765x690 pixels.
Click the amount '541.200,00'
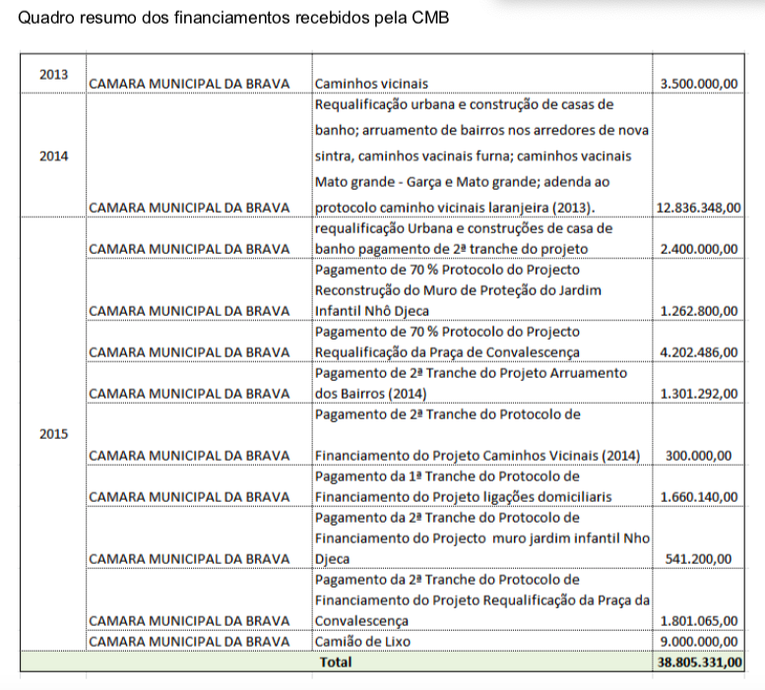pyautogui.click(x=699, y=559)
